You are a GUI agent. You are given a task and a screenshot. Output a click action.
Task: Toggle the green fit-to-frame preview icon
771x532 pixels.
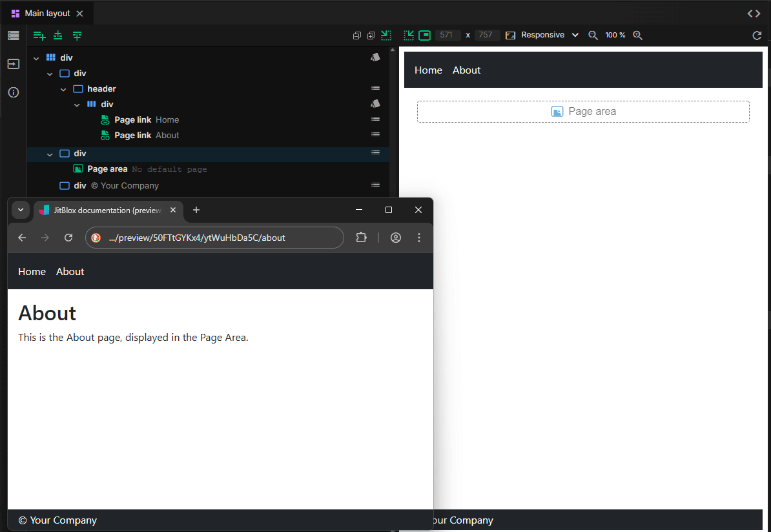point(424,36)
